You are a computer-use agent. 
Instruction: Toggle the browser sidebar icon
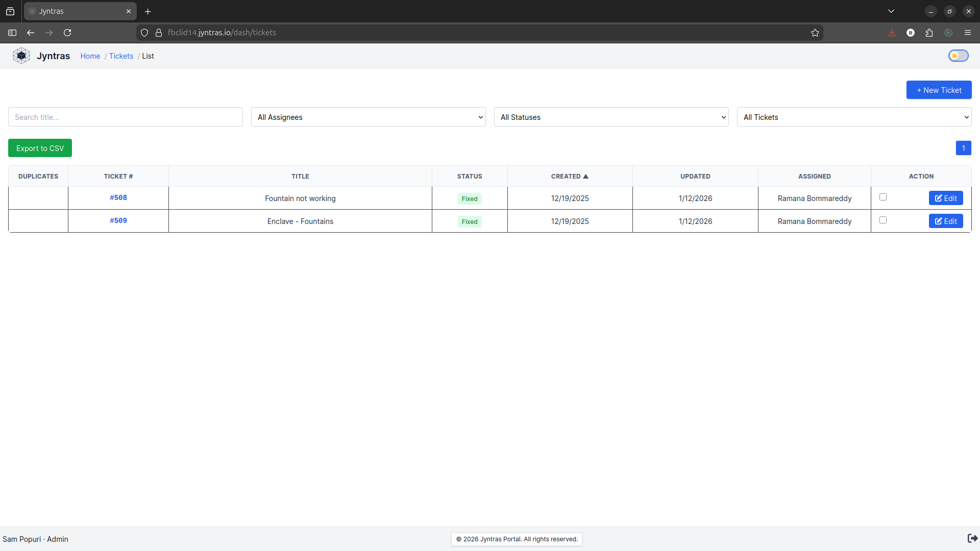12,33
